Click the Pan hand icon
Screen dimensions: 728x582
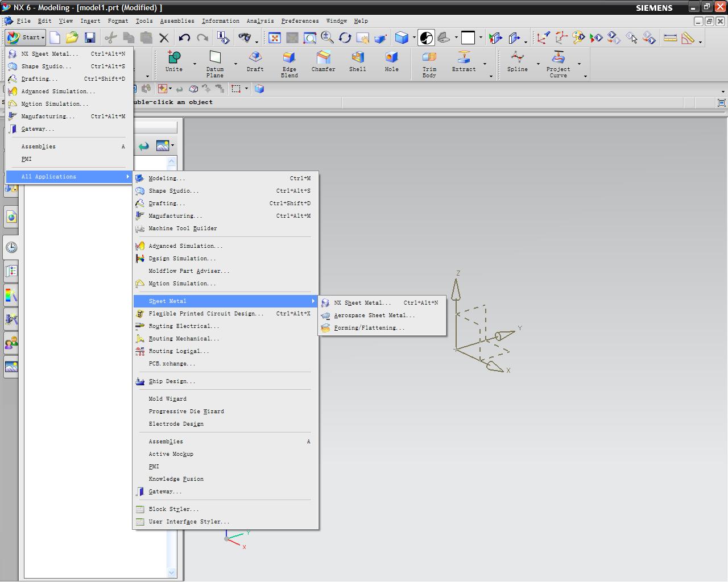coord(362,38)
